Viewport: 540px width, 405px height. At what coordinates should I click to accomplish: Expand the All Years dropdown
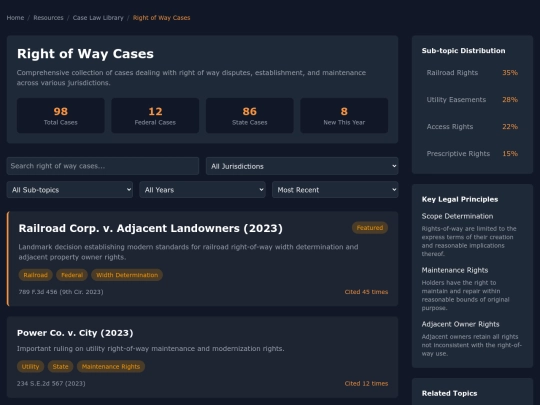click(x=202, y=190)
